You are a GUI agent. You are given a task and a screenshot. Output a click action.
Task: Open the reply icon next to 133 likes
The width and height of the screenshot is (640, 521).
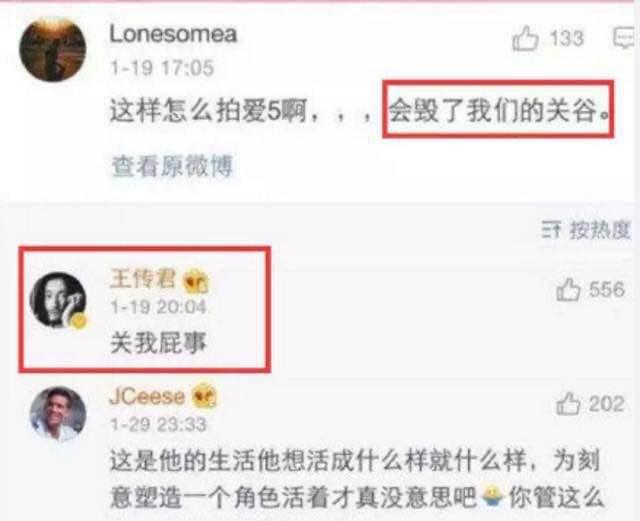(x=626, y=38)
